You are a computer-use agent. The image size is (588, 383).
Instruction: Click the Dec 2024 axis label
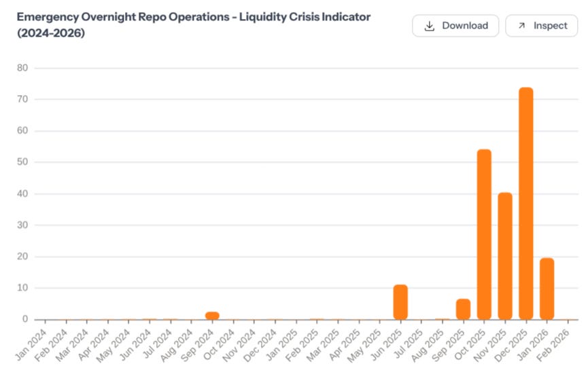coord(261,345)
